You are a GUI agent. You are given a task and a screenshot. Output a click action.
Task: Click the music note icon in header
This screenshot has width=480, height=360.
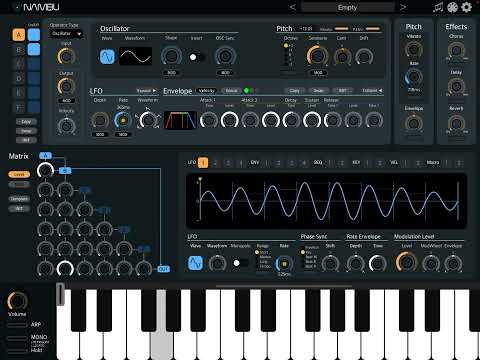(x=438, y=7)
